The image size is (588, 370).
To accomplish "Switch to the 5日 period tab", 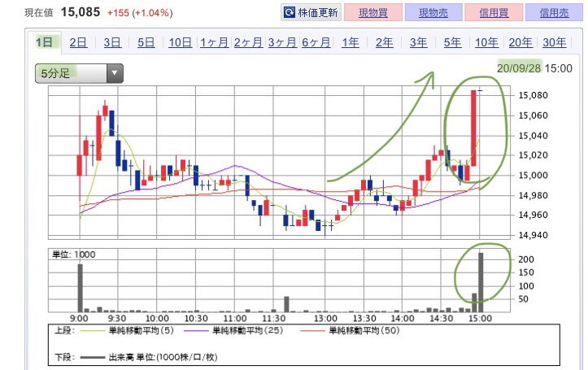I will (x=146, y=42).
